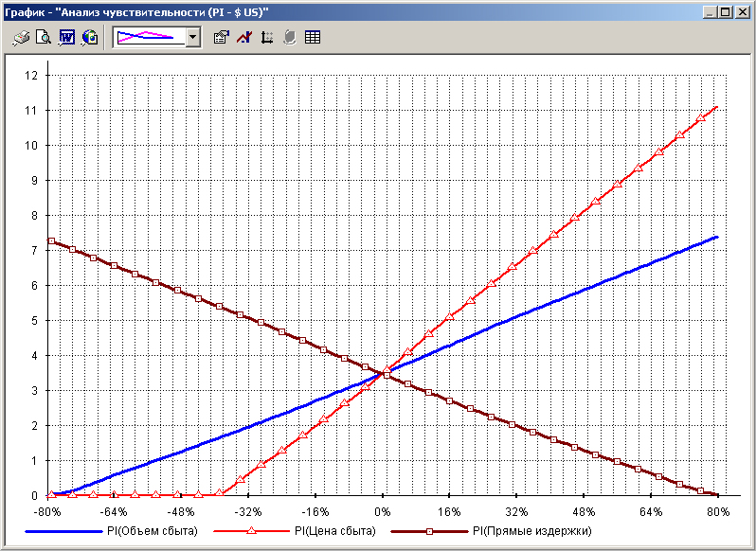
Task: Open print preview with magnifier icon
Action: (x=44, y=37)
